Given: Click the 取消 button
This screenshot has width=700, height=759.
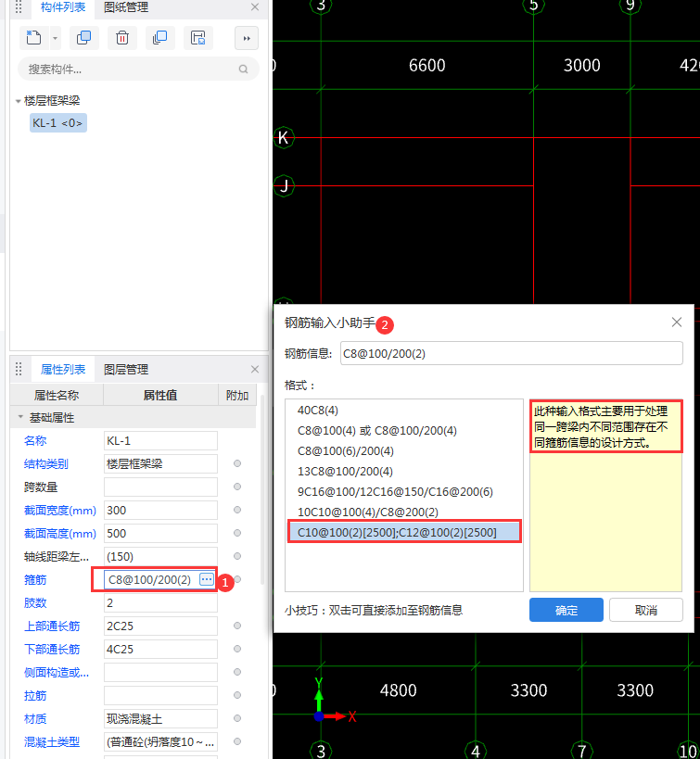Looking at the screenshot, I should 646,610.
